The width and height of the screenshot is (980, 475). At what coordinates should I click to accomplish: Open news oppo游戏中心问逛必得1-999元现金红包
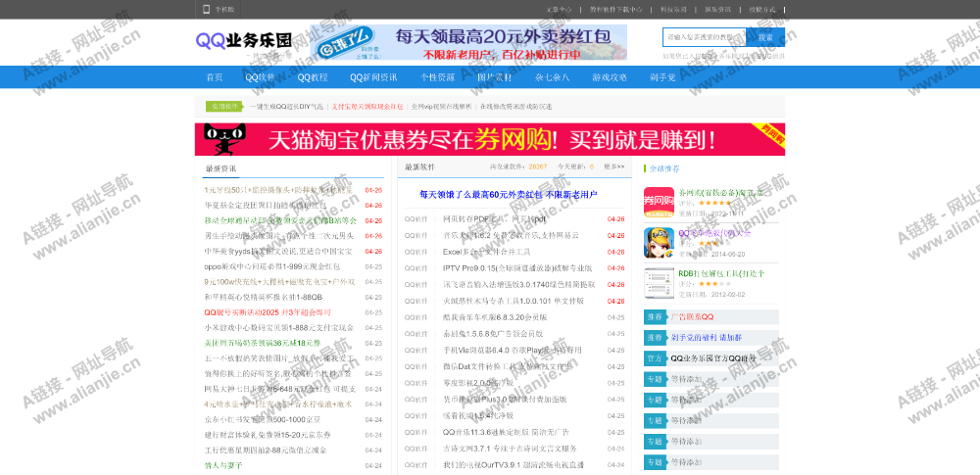click(271, 266)
